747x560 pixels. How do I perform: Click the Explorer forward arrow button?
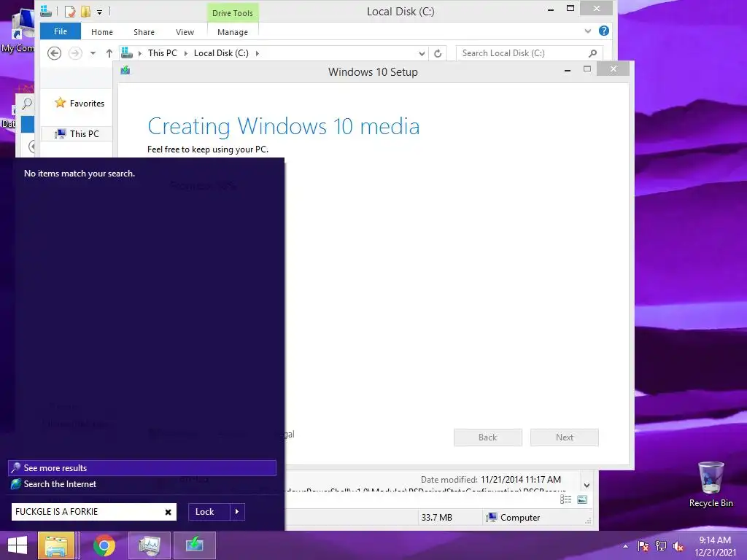[x=75, y=53]
